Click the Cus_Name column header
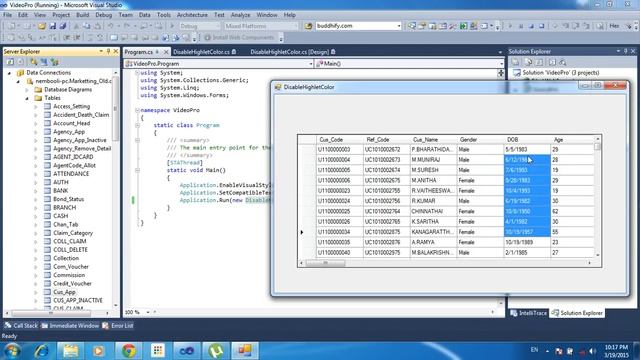640x360 pixels. click(433, 140)
